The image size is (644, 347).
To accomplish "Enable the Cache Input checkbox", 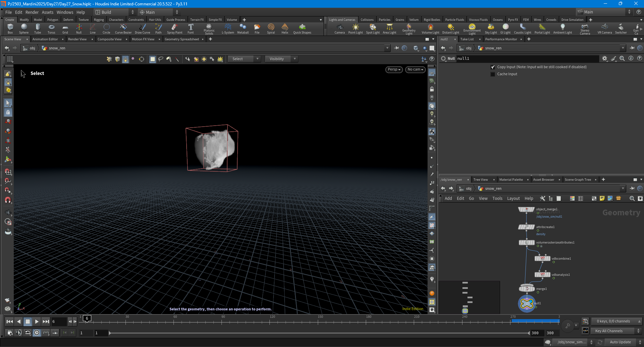I will (493, 74).
